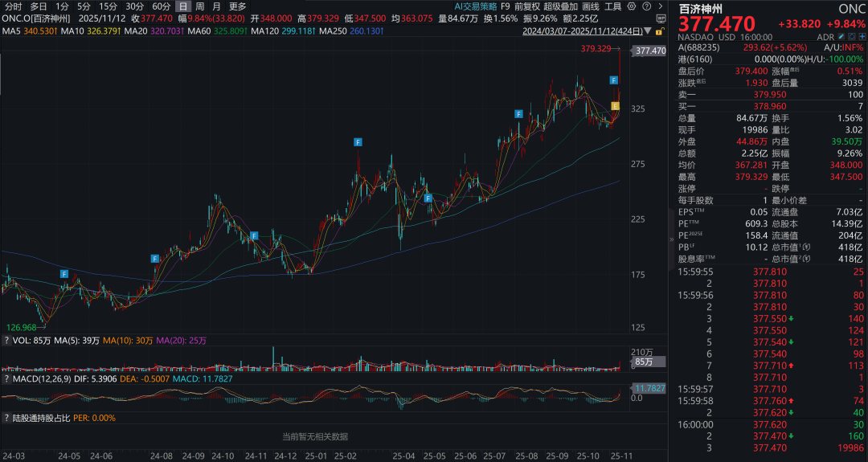Screen dimensions: 868x462
Task: Open chart settings gear icon
Action: point(632,6)
